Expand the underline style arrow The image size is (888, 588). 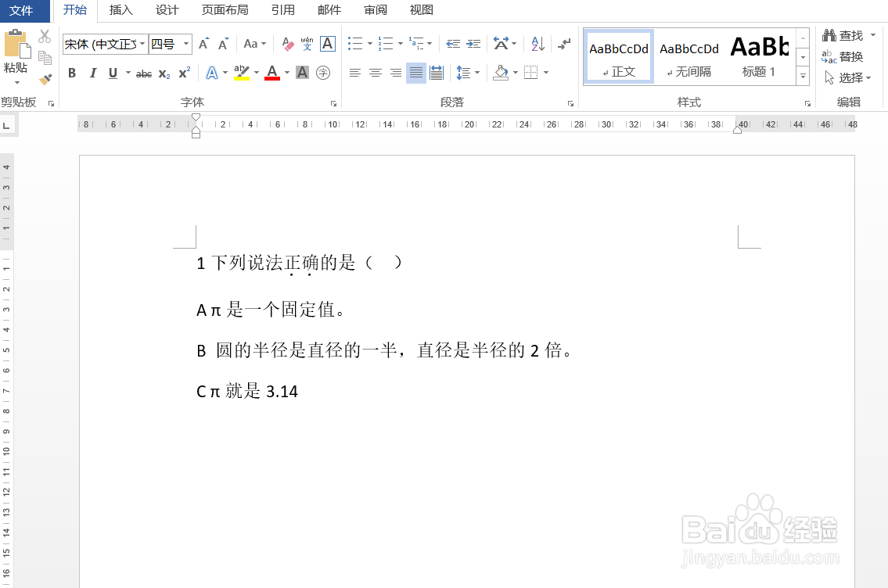(x=128, y=73)
